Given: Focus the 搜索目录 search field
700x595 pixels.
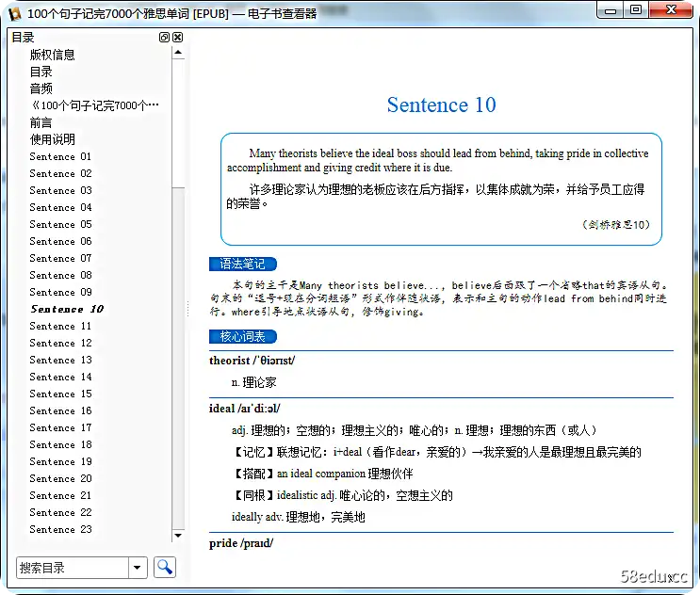Looking at the screenshot, I should [x=73, y=568].
